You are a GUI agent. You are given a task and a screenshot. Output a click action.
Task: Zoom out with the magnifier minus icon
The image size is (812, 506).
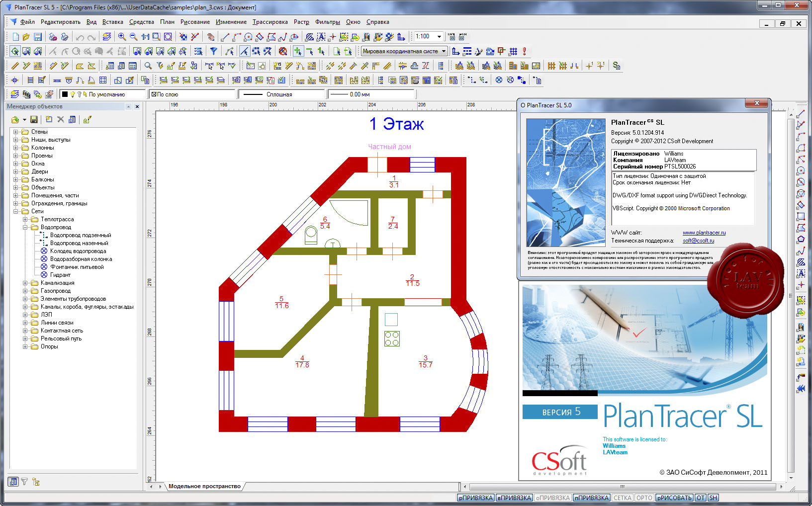(x=133, y=37)
